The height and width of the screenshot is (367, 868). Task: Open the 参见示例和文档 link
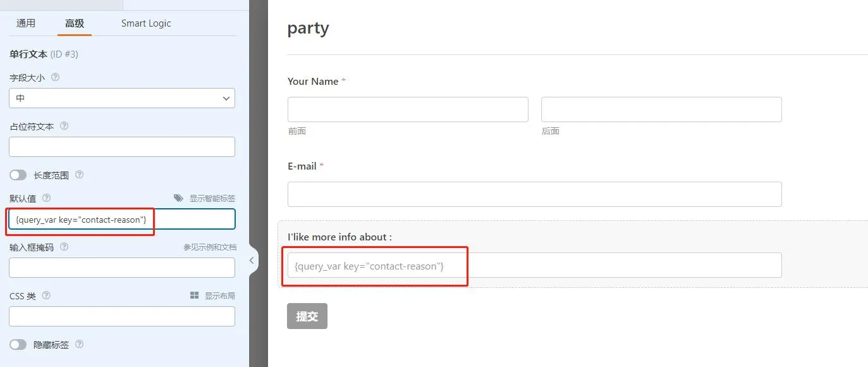coord(210,247)
